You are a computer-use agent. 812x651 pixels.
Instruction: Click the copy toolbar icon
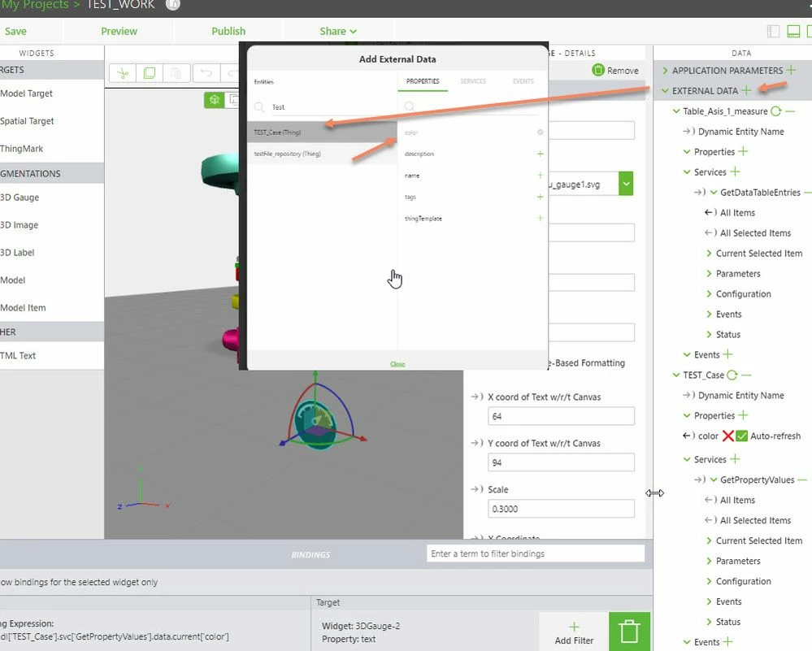coord(149,73)
